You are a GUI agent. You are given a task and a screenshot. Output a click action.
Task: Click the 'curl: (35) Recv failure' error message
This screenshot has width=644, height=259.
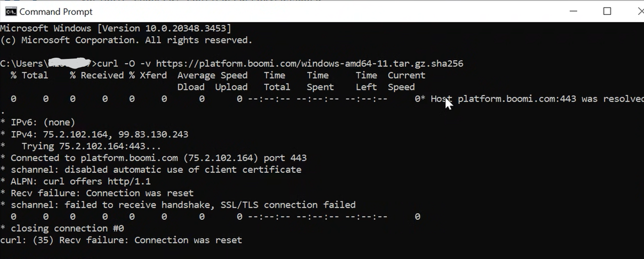click(121, 240)
